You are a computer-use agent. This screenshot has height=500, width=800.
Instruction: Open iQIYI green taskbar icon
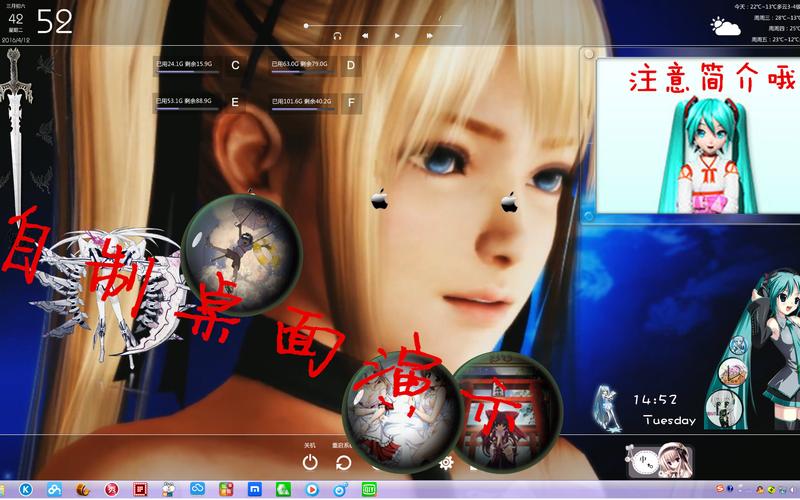pos(369,490)
